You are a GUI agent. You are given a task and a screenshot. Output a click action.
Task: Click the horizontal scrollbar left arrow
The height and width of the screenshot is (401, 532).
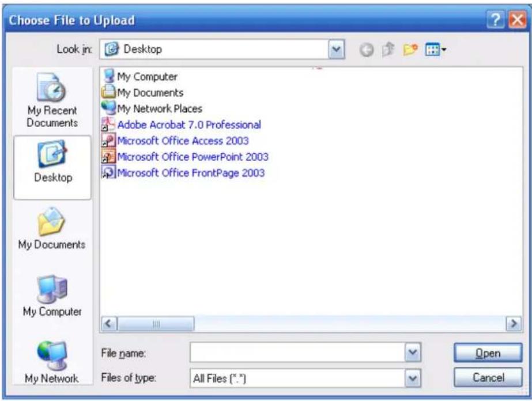(109, 324)
